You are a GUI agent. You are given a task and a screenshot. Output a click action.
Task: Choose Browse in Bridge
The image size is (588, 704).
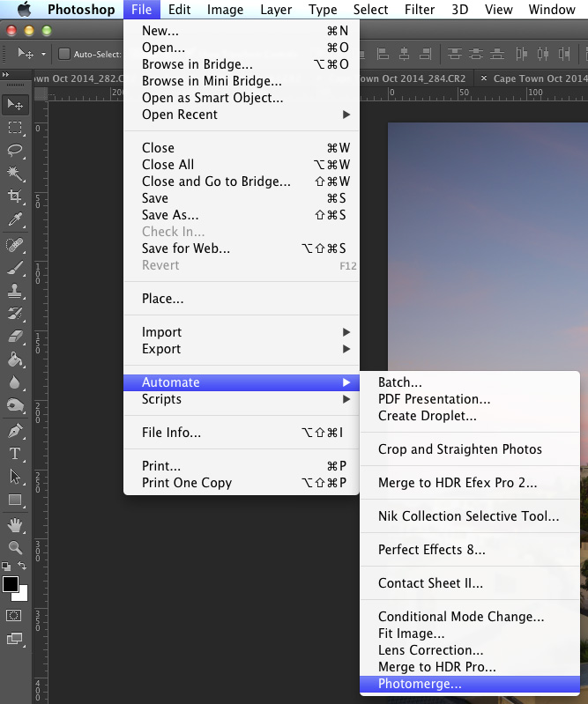(x=242, y=64)
